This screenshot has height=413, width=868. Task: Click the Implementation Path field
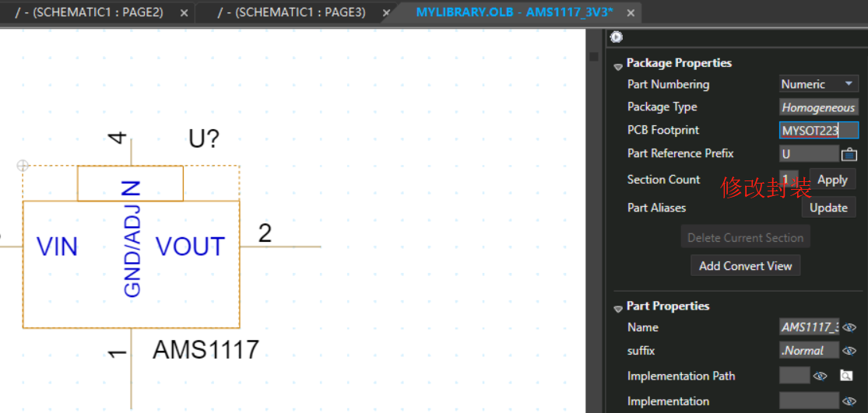[794, 376]
